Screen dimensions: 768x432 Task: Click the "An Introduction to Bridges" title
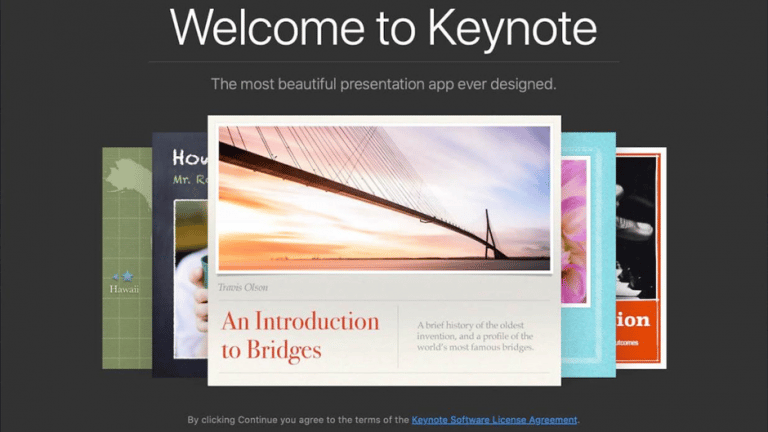pyautogui.click(x=300, y=335)
